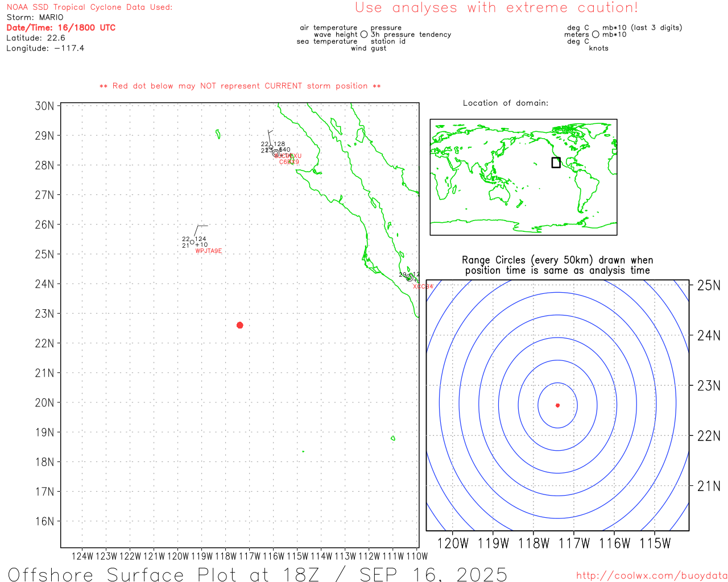Click the 'NOAA SSD Tropical Cyclone Data Used:' heading
This screenshot has height=582, width=728.
(89, 7)
